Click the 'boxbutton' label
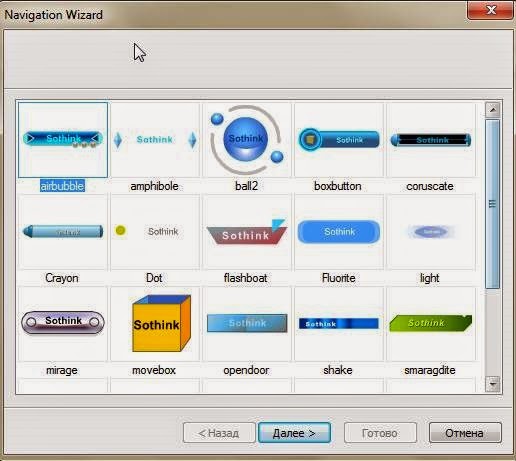This screenshot has height=461, width=516. pos(338,186)
